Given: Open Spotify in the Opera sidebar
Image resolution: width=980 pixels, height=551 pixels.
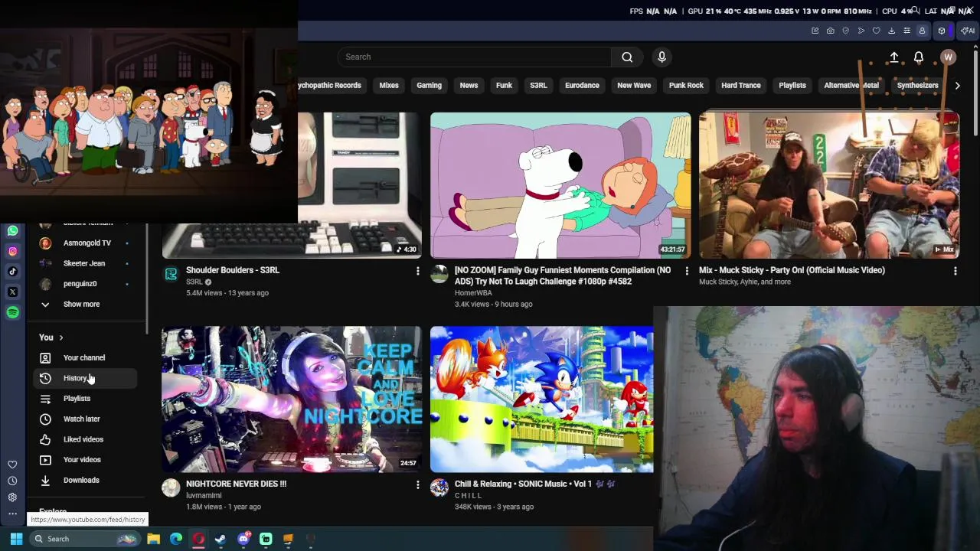Looking at the screenshot, I should click(x=12, y=312).
